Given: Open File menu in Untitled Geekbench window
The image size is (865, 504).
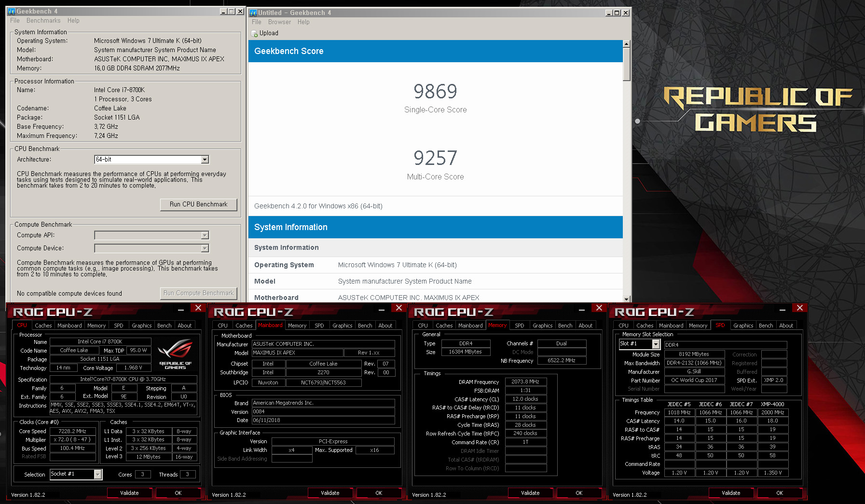Looking at the screenshot, I should click(x=257, y=22).
